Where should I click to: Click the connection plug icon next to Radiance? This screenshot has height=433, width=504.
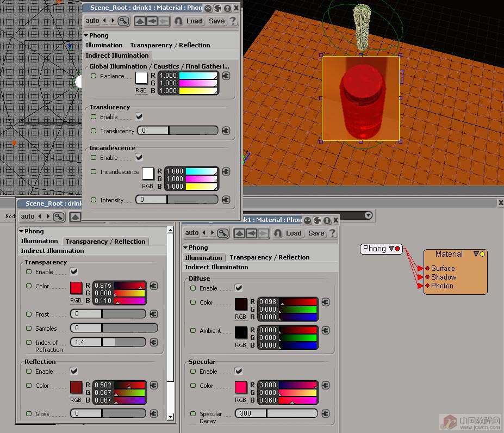(x=226, y=76)
